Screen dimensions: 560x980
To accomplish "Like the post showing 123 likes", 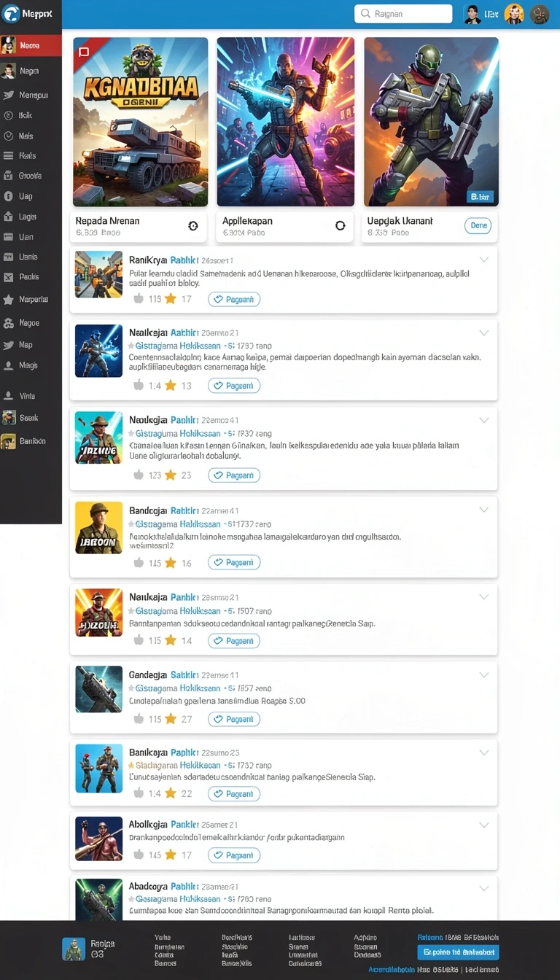I will click(x=139, y=475).
